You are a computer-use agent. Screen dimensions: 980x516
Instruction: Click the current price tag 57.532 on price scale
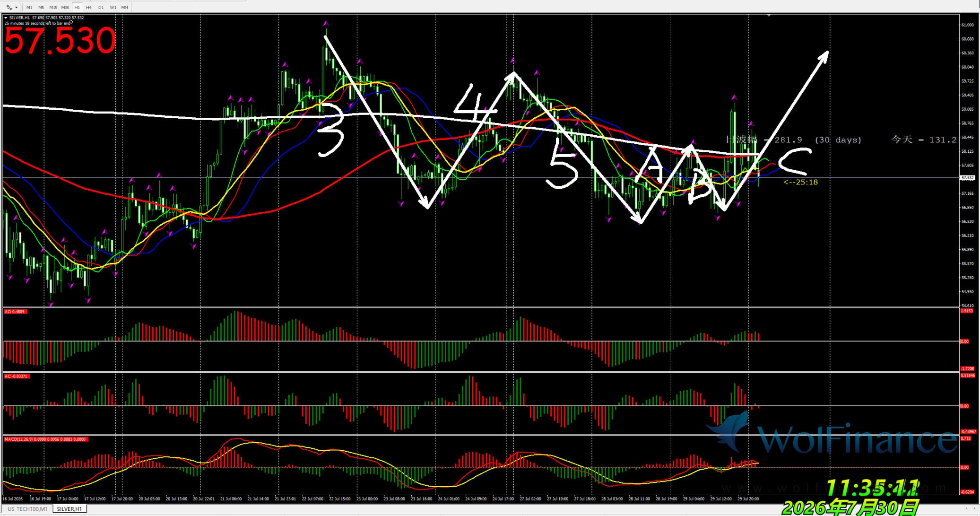968,178
